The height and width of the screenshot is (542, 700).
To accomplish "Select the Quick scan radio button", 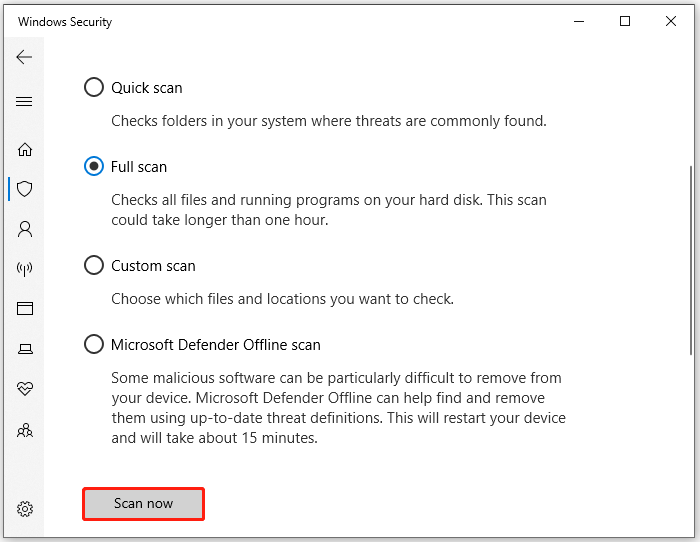I will (x=94, y=88).
